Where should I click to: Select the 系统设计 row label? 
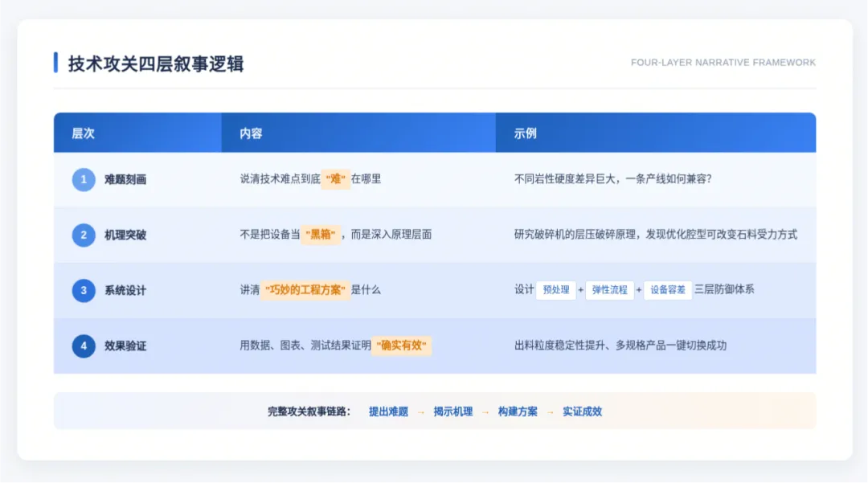[x=125, y=290]
